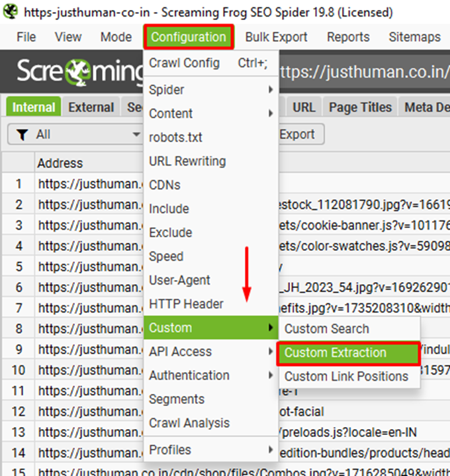Choose Custom Search from submenu
Screen dimensions: 450x476
[349, 329]
